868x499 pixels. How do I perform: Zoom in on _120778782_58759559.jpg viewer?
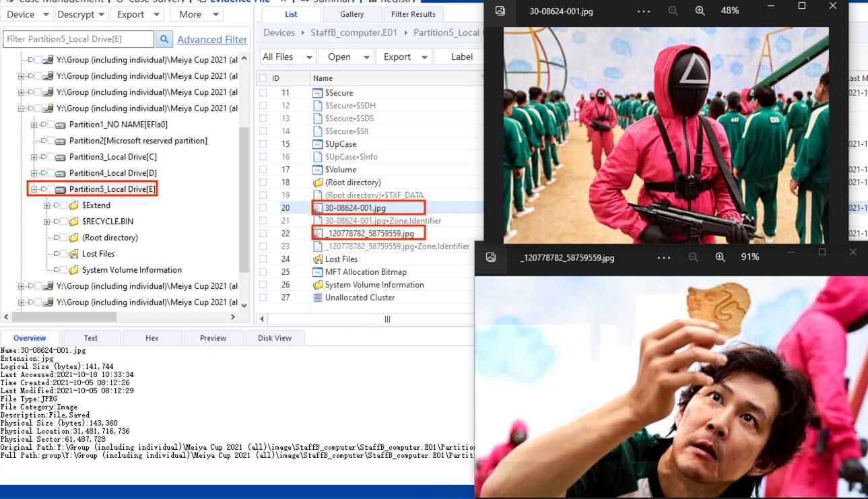click(x=720, y=257)
